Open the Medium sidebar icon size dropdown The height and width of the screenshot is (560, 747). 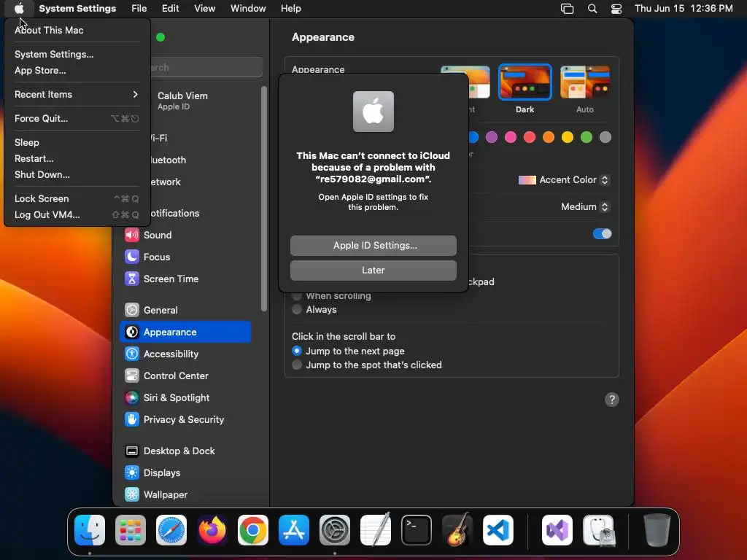click(584, 206)
